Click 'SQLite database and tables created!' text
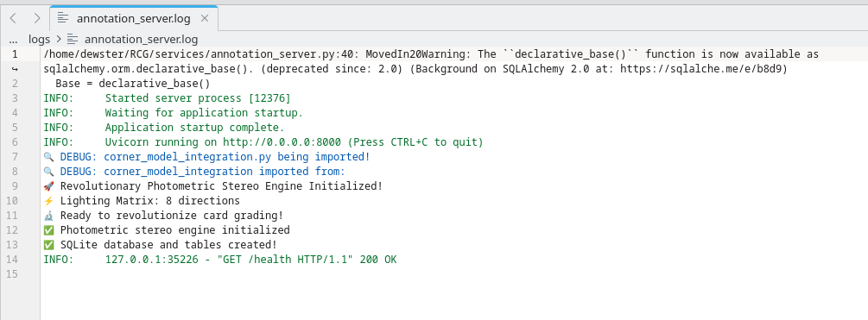 (x=168, y=245)
